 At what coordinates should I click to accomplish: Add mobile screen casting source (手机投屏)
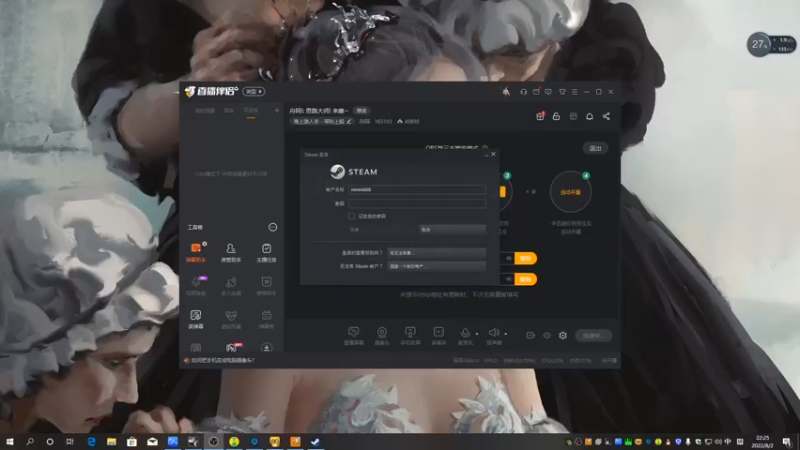(410, 336)
